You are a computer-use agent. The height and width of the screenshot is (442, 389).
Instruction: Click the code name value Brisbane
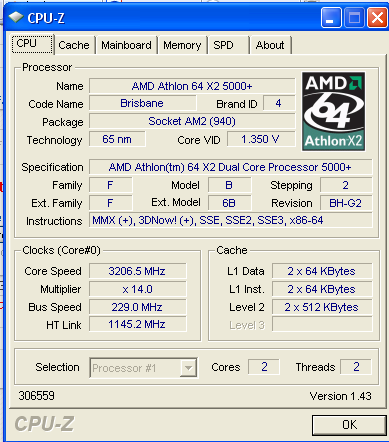pyautogui.click(x=143, y=103)
